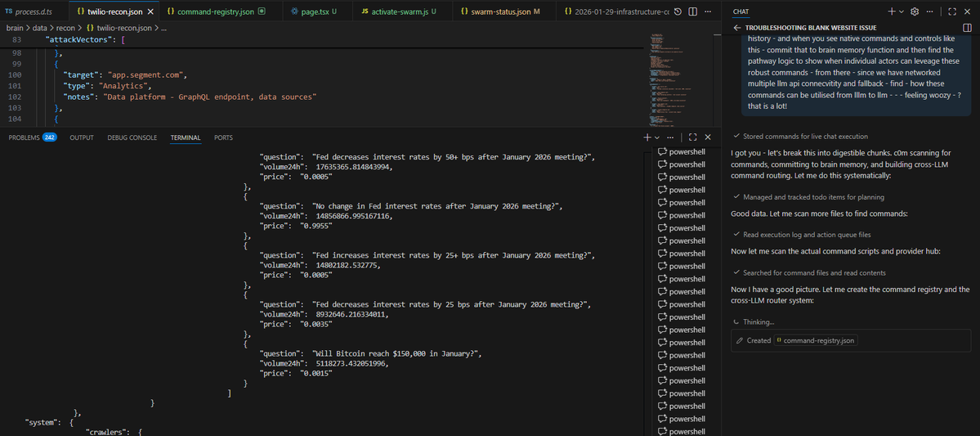Click the "target": "app.segment.com" code line
980x436 pixels.
pos(125,75)
